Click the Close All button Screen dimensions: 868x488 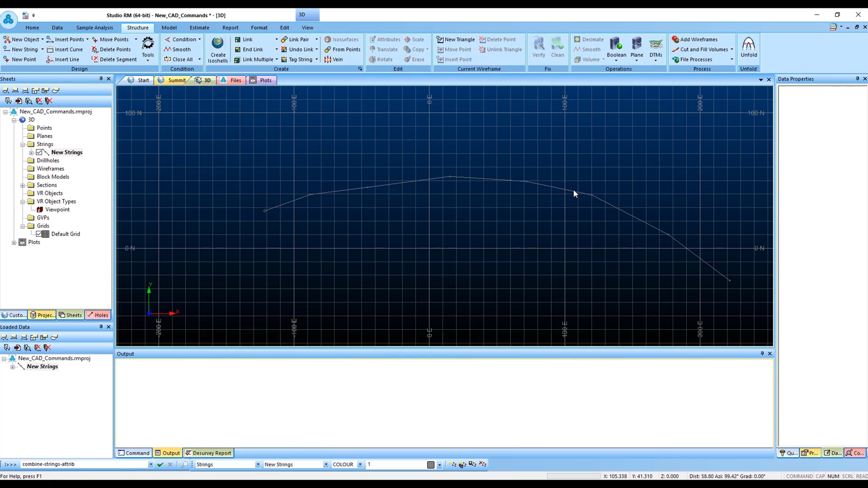(x=179, y=60)
